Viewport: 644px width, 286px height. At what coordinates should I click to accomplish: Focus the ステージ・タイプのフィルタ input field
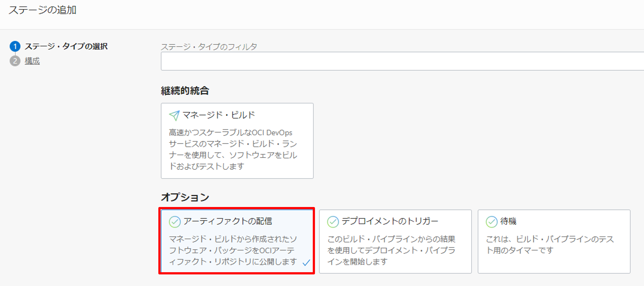click(x=400, y=61)
